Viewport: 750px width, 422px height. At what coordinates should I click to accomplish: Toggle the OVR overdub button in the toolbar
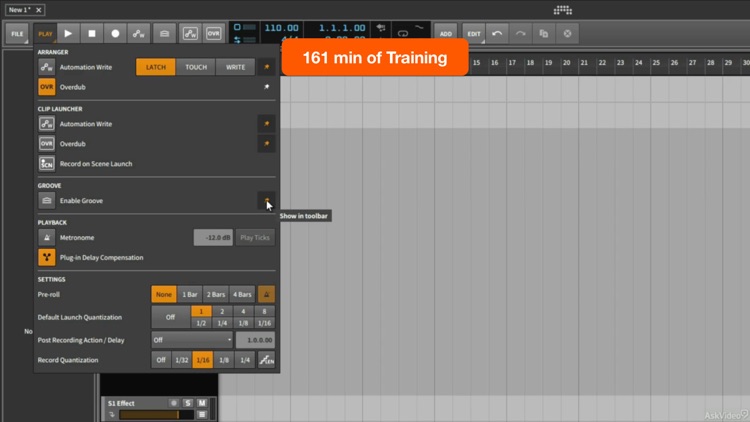pos(213,33)
